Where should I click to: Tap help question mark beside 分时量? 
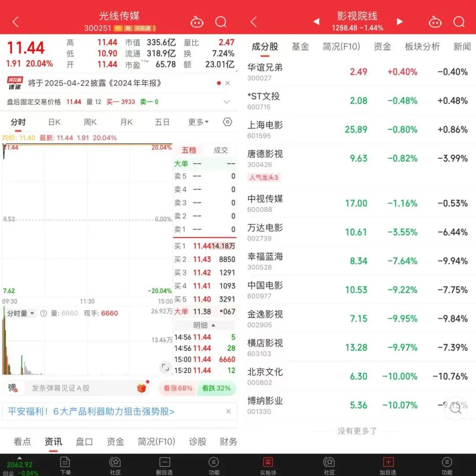(43, 313)
